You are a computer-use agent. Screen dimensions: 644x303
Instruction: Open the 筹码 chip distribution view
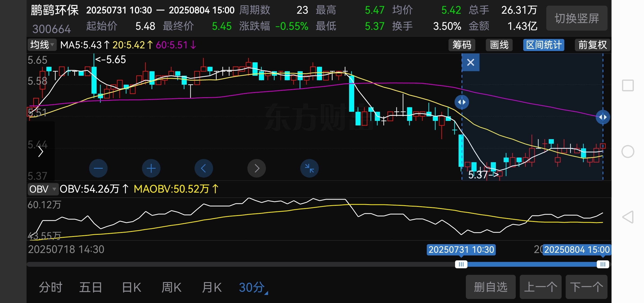[462, 45]
